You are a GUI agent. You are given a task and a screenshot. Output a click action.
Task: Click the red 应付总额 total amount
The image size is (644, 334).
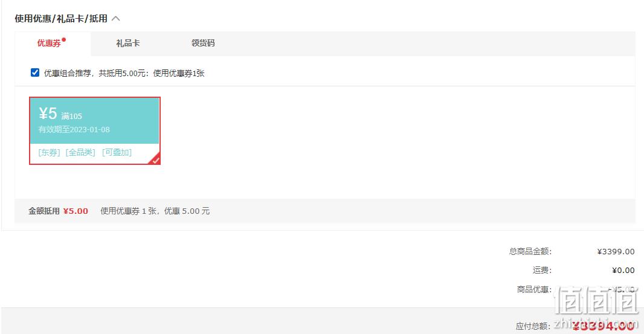[604, 326]
